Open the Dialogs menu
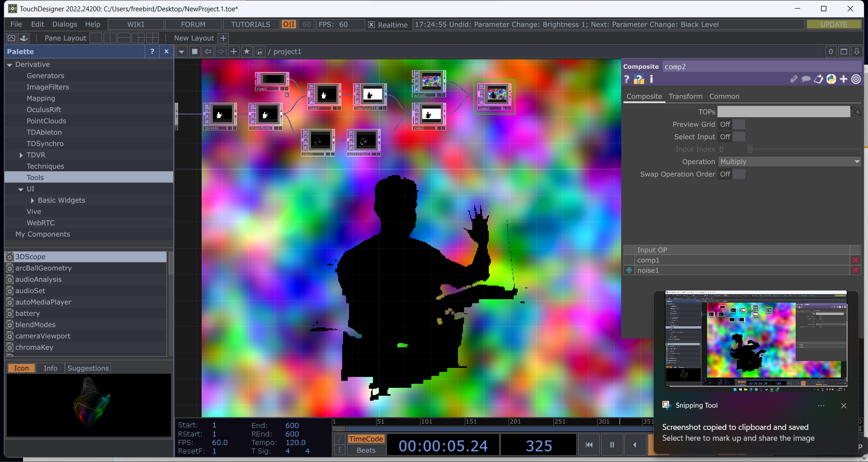Image resolution: width=868 pixels, height=462 pixels. click(65, 24)
